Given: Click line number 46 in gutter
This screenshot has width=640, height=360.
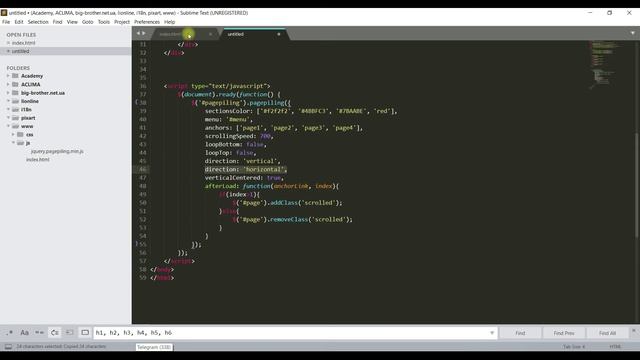Looking at the screenshot, I should 142,169.
